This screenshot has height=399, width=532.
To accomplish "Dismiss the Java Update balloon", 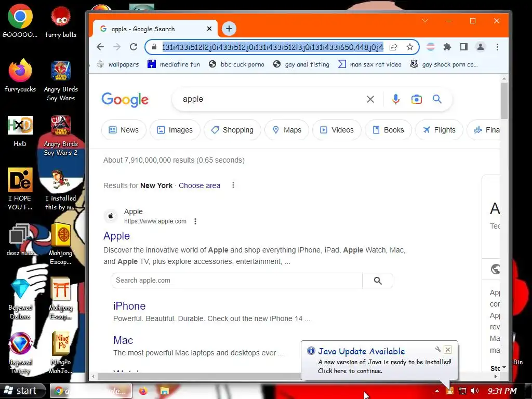I will click(448, 350).
